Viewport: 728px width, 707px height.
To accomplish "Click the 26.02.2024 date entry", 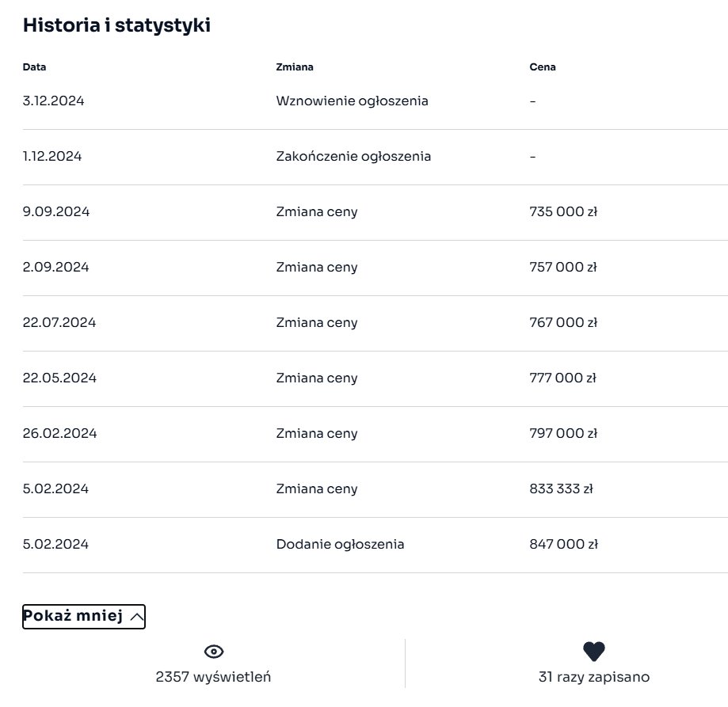I will [59, 434].
